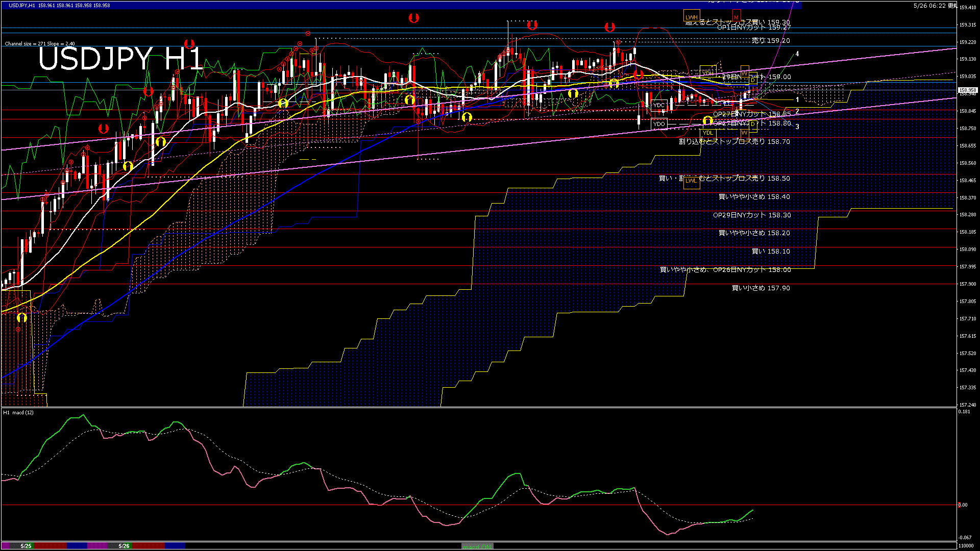Click the 5/26 06:22 更新 timestamp
This screenshot has height=551, width=980.
tap(936, 6)
